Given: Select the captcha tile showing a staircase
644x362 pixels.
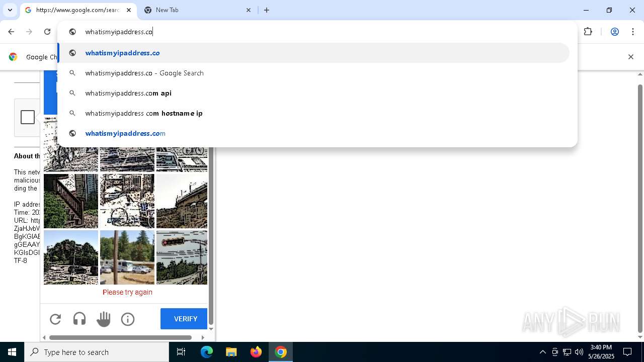Looking at the screenshot, I should [x=71, y=201].
